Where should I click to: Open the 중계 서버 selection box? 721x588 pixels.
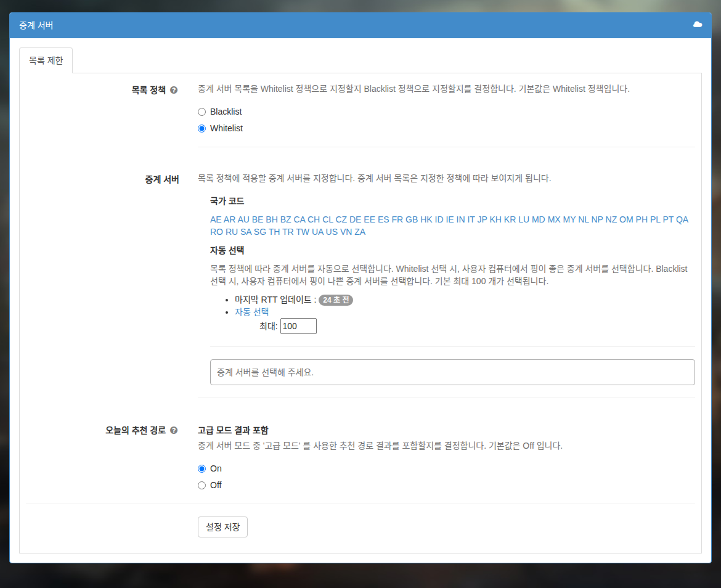(452, 372)
